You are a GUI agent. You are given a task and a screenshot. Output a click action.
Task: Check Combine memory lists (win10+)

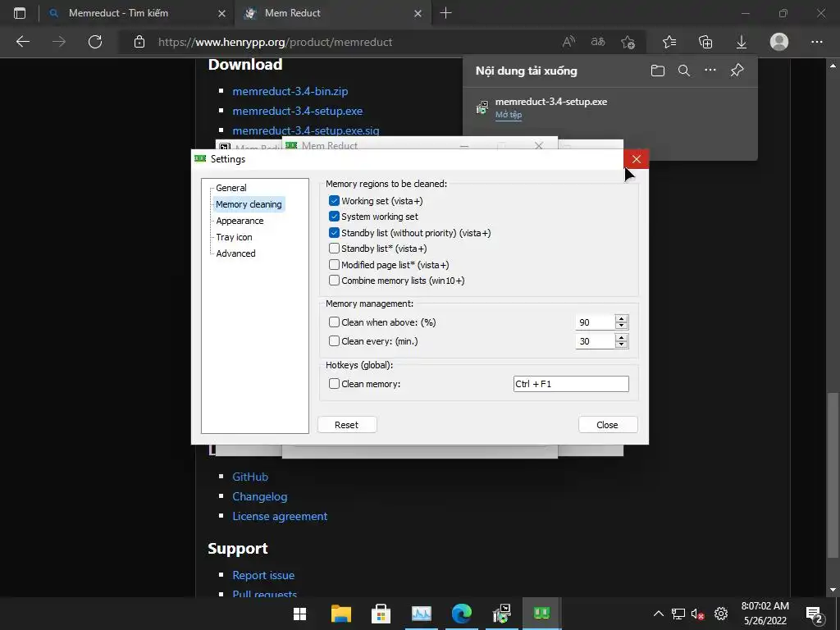[x=334, y=281]
